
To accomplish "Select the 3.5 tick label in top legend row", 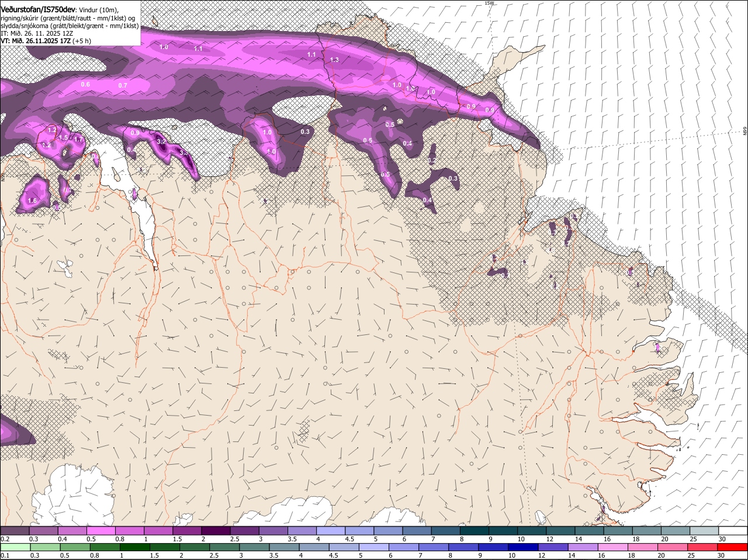I will (292, 538).
